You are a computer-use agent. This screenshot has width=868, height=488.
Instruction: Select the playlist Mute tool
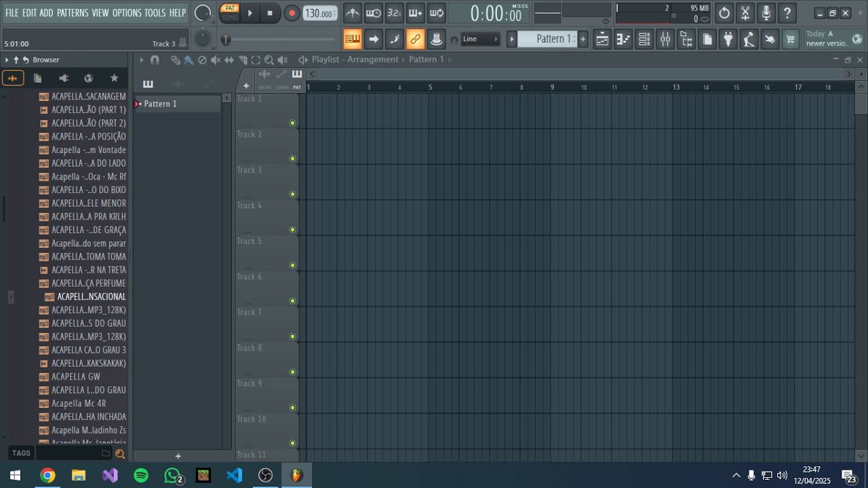pyautogui.click(x=216, y=60)
